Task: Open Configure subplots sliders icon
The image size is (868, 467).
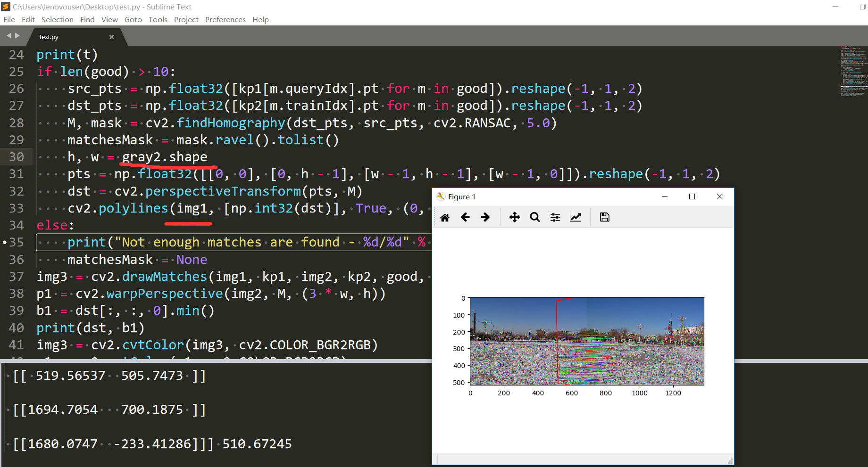Action: pos(555,217)
